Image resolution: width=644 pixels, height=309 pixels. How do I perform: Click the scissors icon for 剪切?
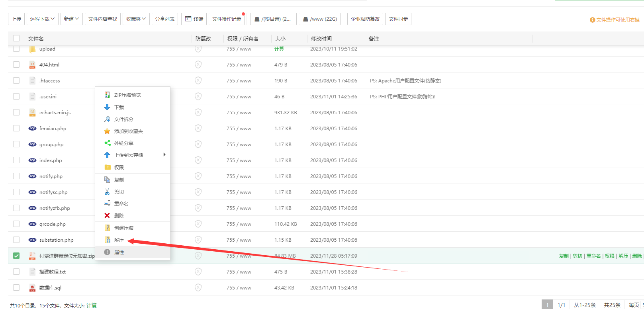(107, 192)
